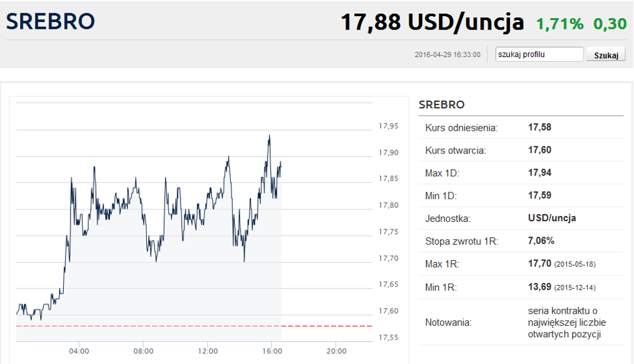Select the Kurs otwarcia 17,60 value
634x364 pixels.
click(x=539, y=150)
